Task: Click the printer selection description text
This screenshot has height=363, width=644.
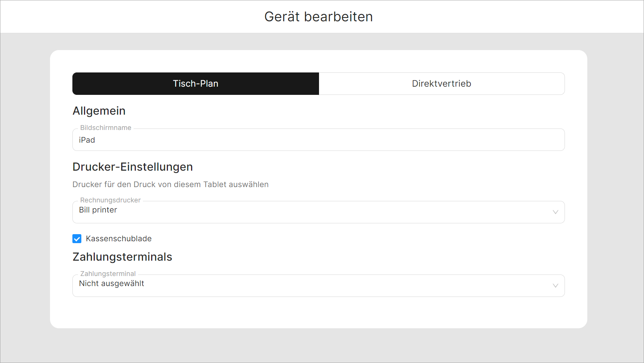Action: click(x=171, y=184)
